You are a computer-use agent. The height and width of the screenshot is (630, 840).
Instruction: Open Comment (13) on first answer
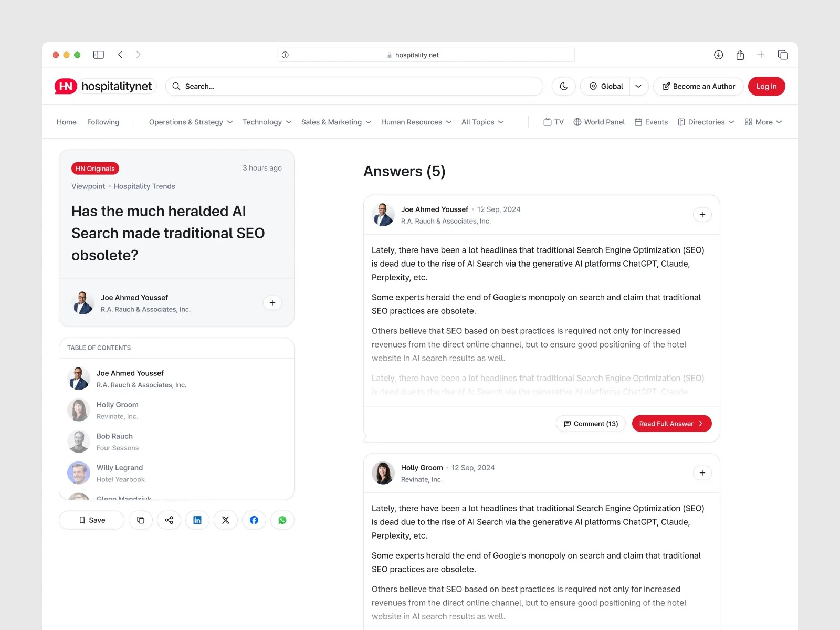tap(591, 424)
